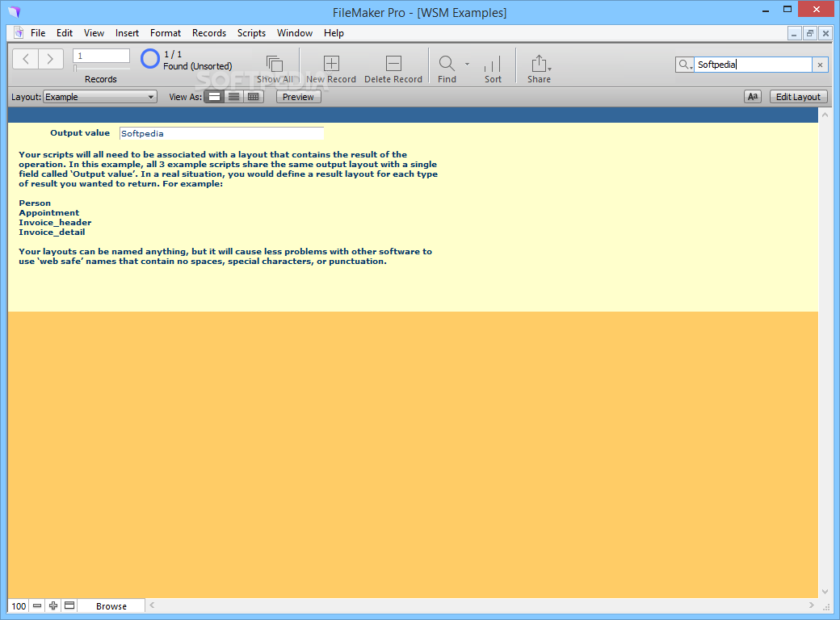Viewport: 840px width, 620px height.
Task: Open the Records menu
Action: [209, 32]
